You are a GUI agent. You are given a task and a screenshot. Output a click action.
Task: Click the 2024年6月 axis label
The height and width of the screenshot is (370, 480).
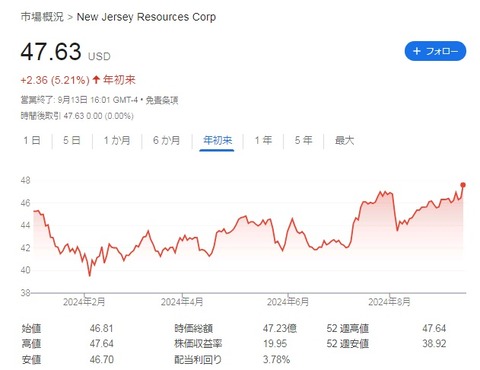pos(288,302)
